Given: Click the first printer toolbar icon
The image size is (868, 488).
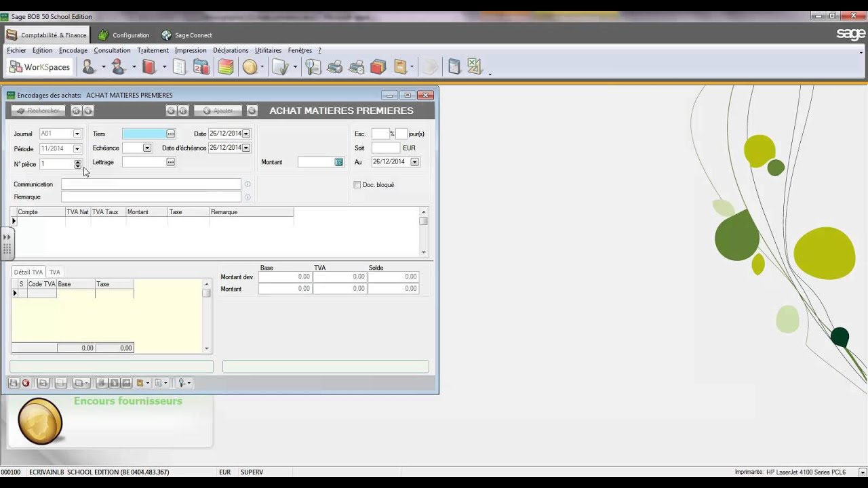Looking at the screenshot, I should pyautogui.click(x=335, y=67).
